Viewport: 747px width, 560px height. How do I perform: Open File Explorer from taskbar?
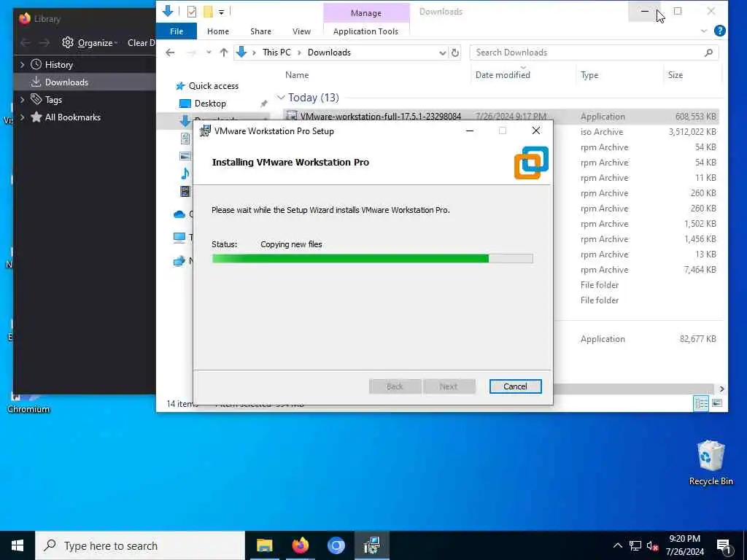264,545
